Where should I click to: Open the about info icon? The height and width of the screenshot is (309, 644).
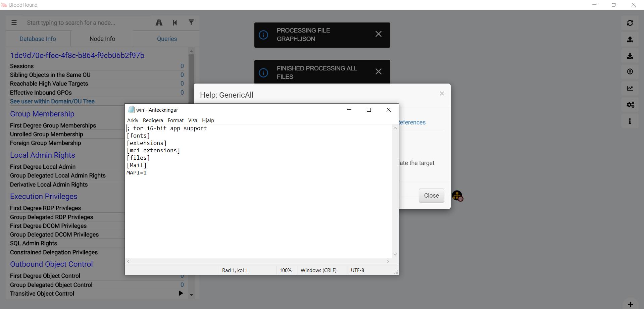click(x=630, y=121)
